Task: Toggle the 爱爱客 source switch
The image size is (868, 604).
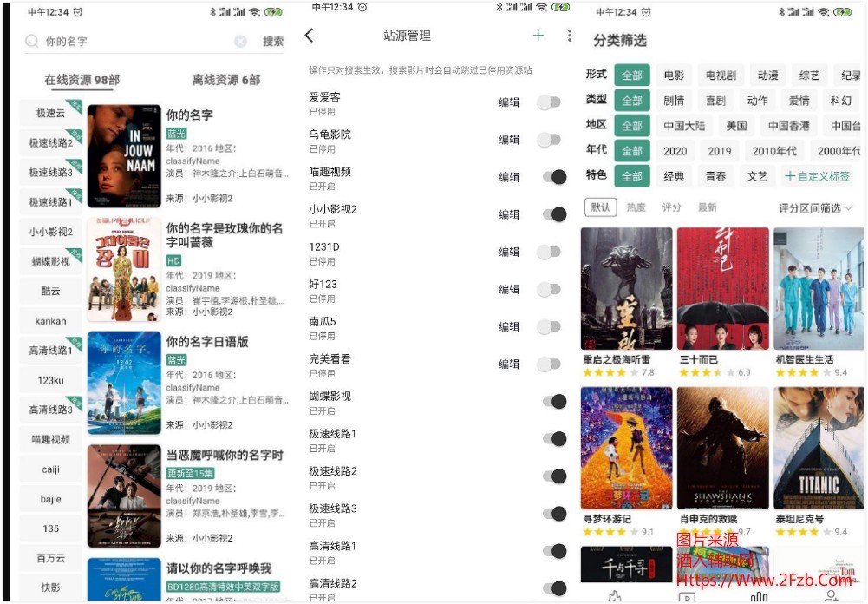Action: tap(549, 102)
